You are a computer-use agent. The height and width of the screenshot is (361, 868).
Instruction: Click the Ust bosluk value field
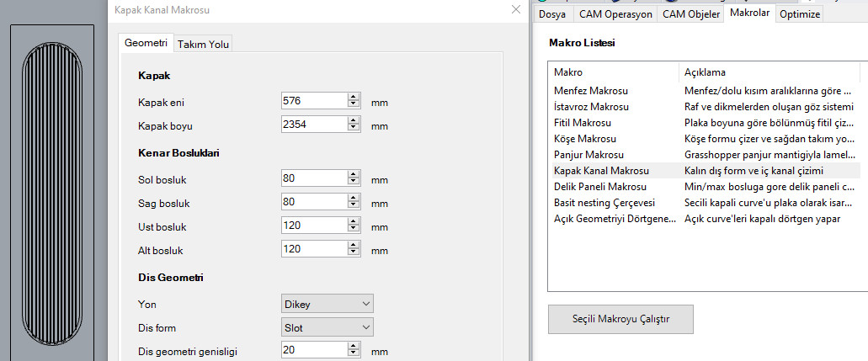[314, 226]
